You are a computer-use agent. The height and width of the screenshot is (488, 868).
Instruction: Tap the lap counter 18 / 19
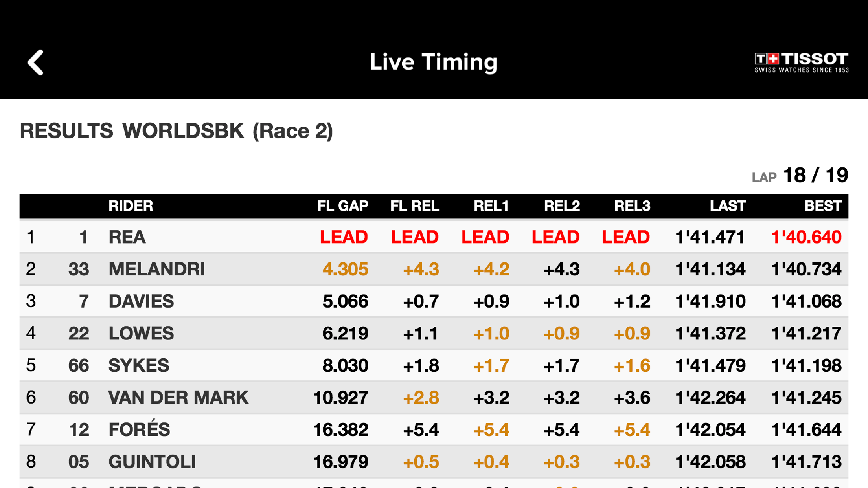tap(815, 175)
